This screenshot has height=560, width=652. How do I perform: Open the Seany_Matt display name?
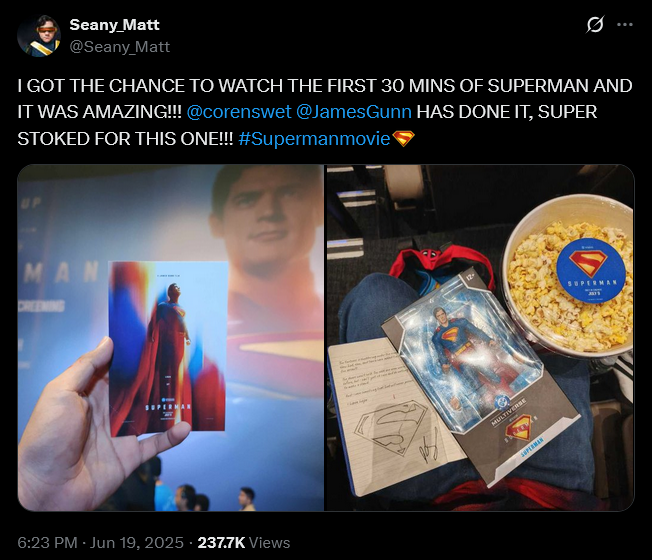click(x=114, y=25)
